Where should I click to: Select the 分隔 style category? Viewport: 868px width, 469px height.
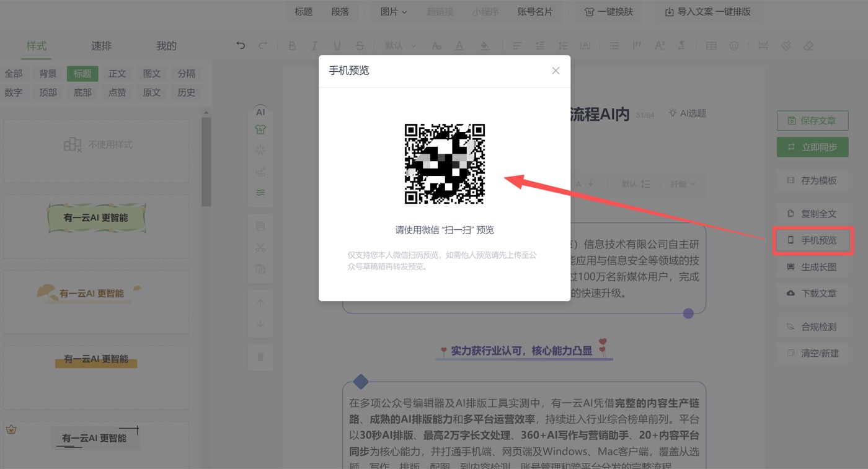(x=187, y=74)
